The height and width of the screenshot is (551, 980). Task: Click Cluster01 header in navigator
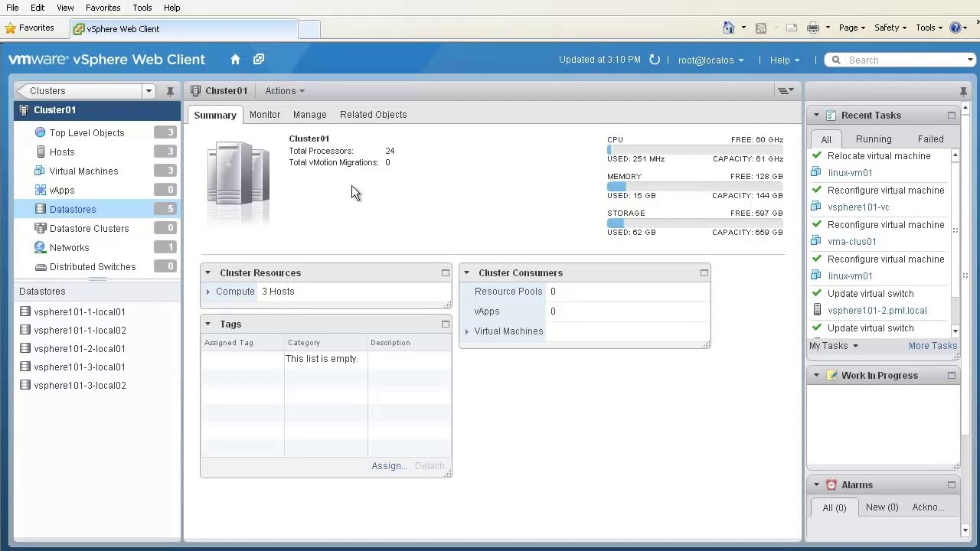point(97,110)
